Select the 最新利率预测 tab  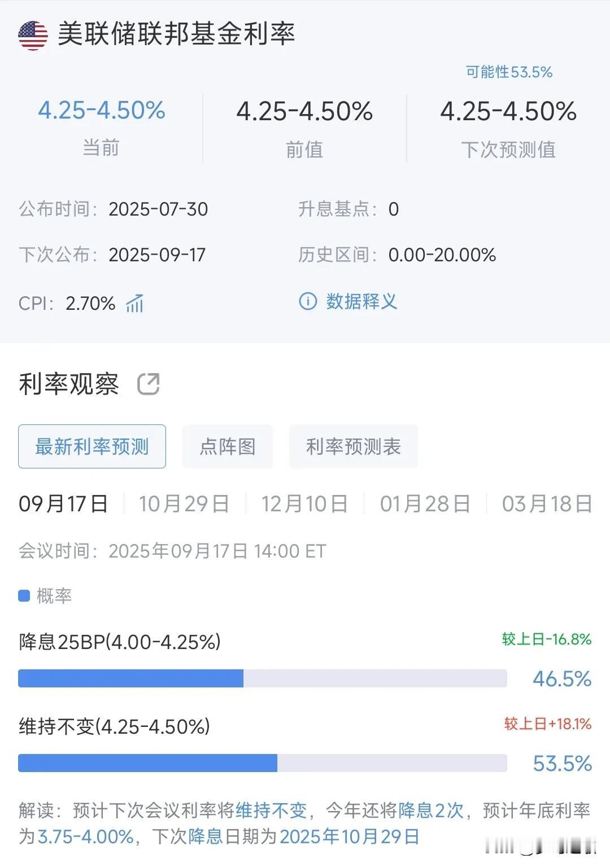92,446
